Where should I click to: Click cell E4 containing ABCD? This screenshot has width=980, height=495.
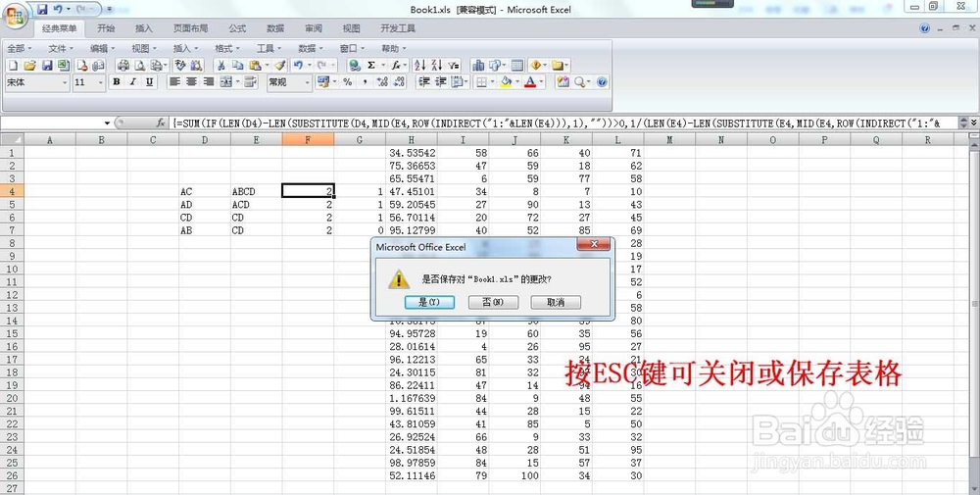point(256,191)
